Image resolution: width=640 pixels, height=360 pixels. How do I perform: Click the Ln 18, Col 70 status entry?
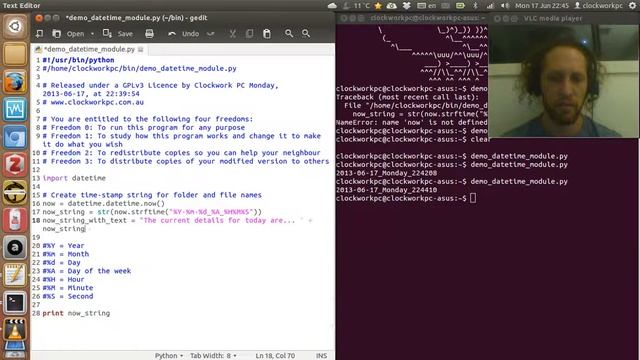pos(275,356)
